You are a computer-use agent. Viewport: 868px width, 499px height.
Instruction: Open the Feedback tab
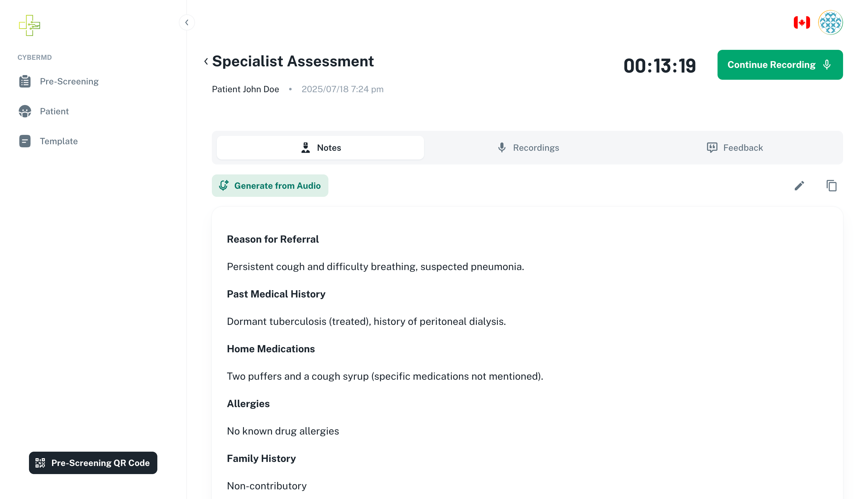[735, 148]
